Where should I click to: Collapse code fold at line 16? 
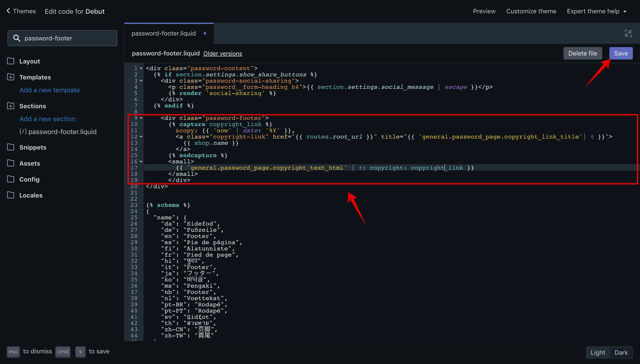[x=141, y=162]
